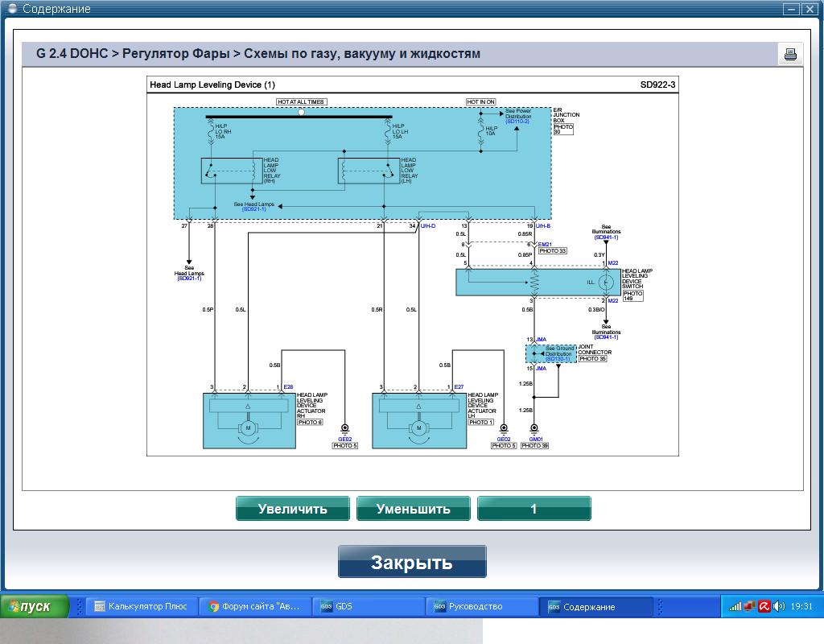The width and height of the screenshot is (824, 644).
Task: Click connector label E27 on the LH actuator
Action: click(459, 387)
